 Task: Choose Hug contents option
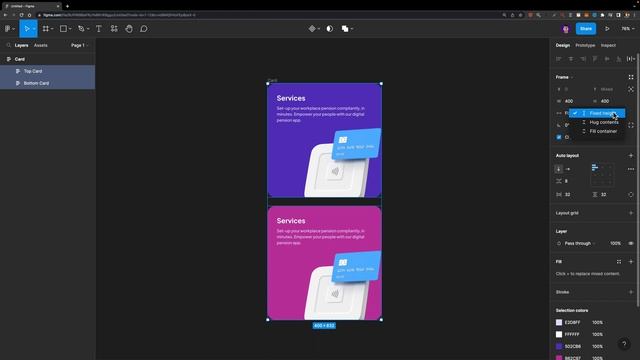point(597,122)
